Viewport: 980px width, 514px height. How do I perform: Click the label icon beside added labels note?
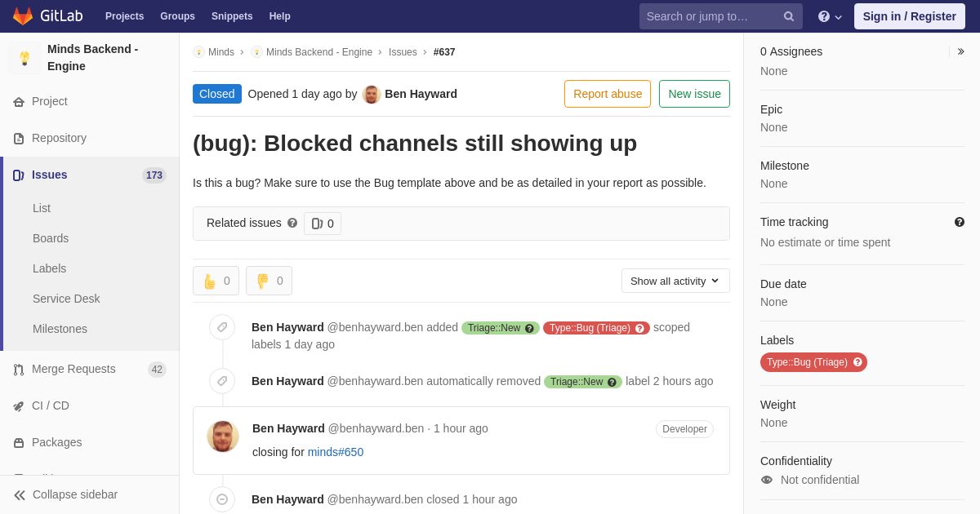tap(222, 327)
